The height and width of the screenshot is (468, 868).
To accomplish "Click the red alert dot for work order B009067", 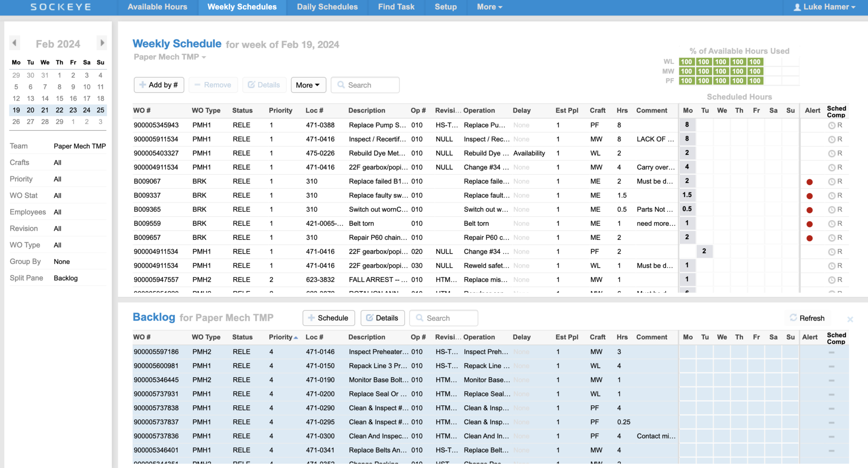I will pyautogui.click(x=810, y=181).
